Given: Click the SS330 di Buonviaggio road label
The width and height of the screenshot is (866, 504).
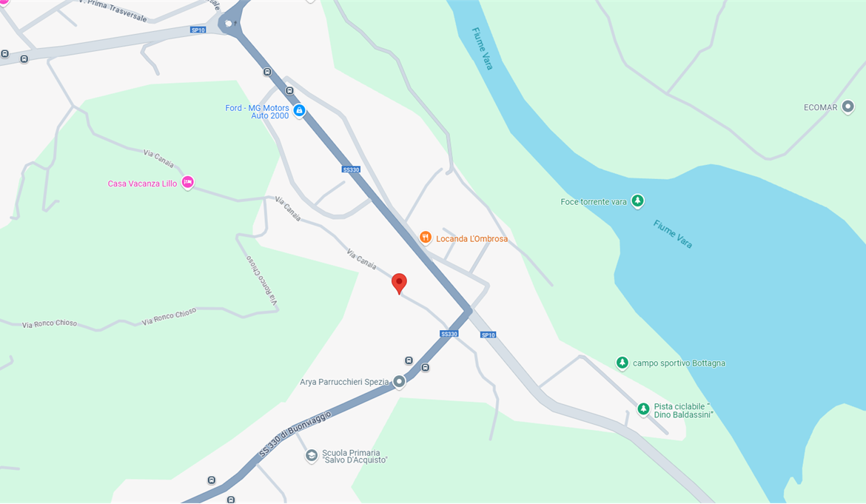Looking at the screenshot, I should pos(295,434).
